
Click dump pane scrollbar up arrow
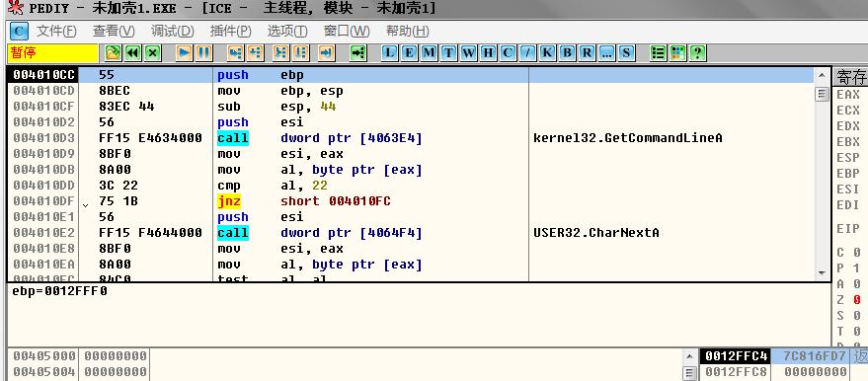(689, 355)
